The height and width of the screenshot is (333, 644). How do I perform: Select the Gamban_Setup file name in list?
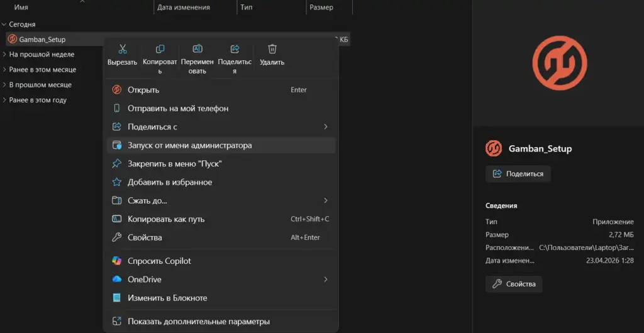point(42,40)
